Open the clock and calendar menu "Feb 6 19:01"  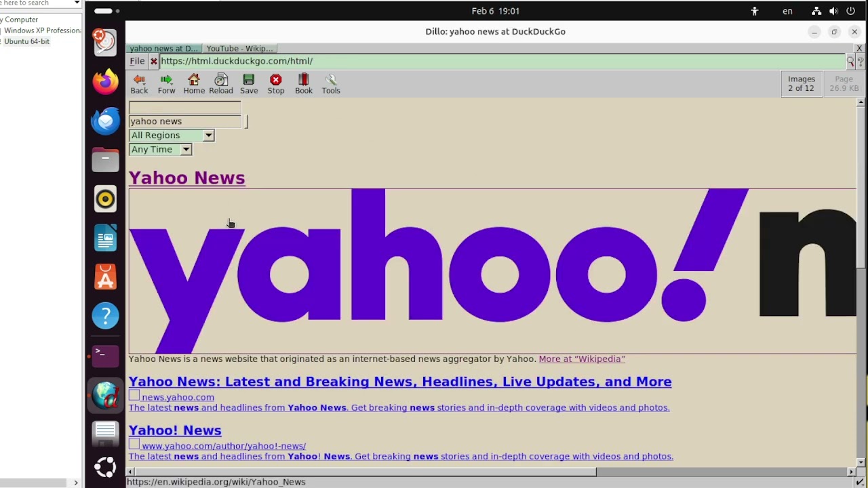click(496, 11)
